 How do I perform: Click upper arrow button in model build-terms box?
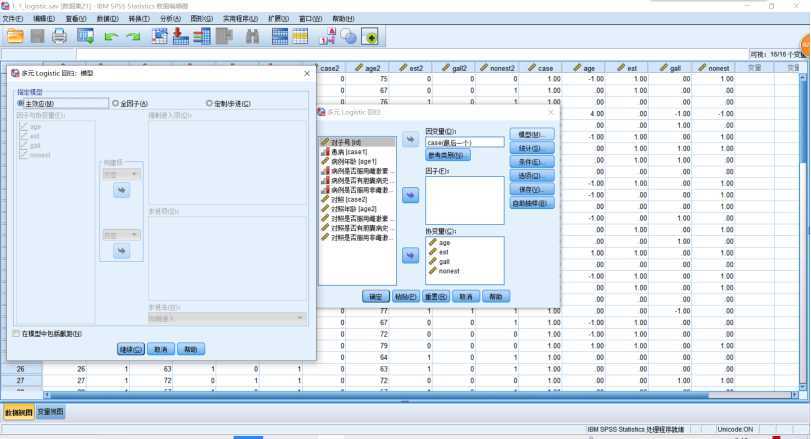coord(122,190)
